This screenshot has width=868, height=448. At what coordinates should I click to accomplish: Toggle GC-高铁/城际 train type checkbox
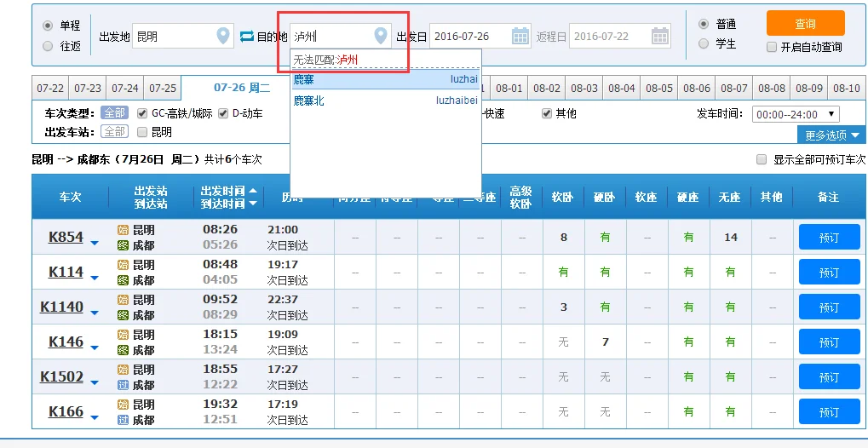[141, 113]
